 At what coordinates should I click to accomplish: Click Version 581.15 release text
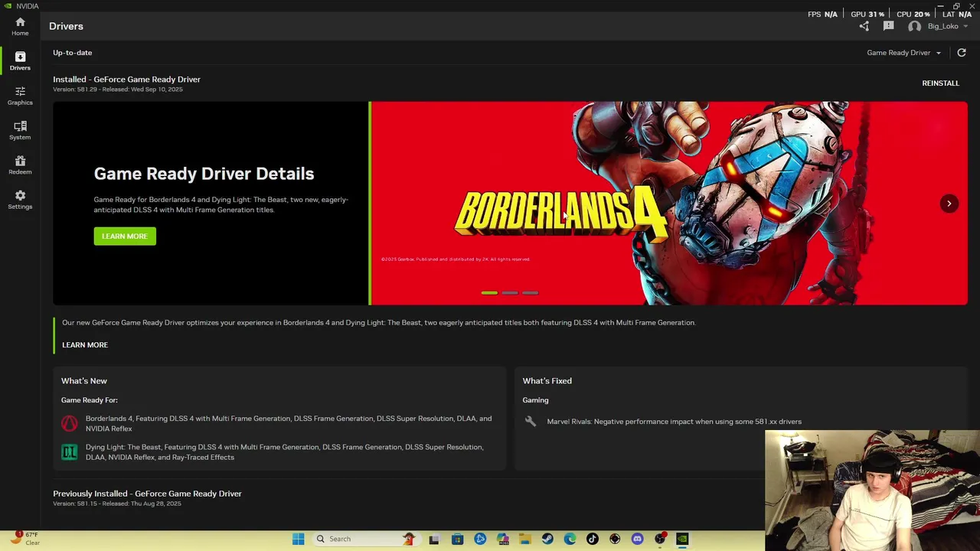pyautogui.click(x=117, y=504)
